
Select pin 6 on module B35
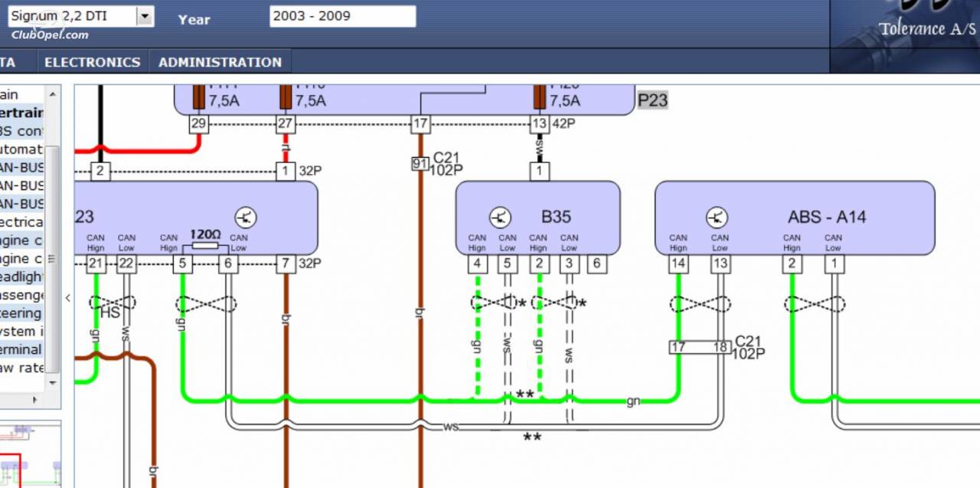pos(597,264)
